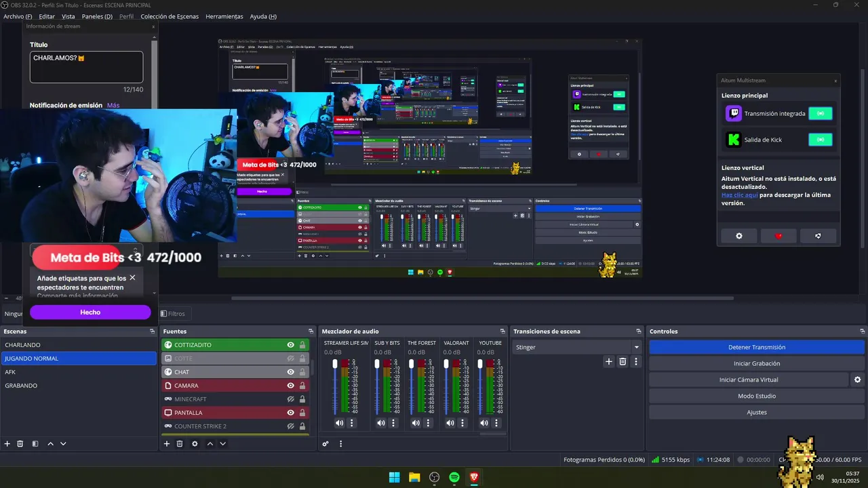Open SUB Y BITS channel options menu
This screenshot has width=868, height=488.
pyautogui.click(x=393, y=423)
